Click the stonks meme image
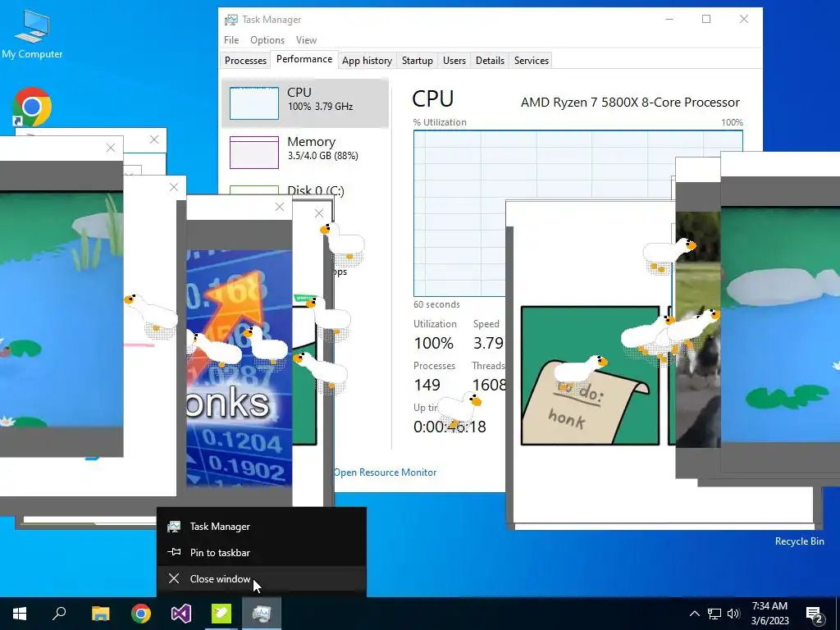The image size is (840, 630). 239,368
